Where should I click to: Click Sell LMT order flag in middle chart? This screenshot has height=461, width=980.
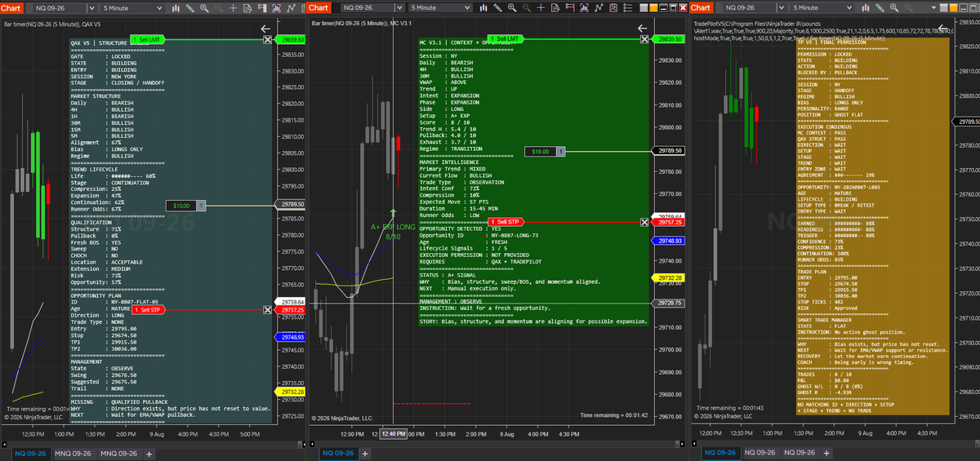(506, 39)
